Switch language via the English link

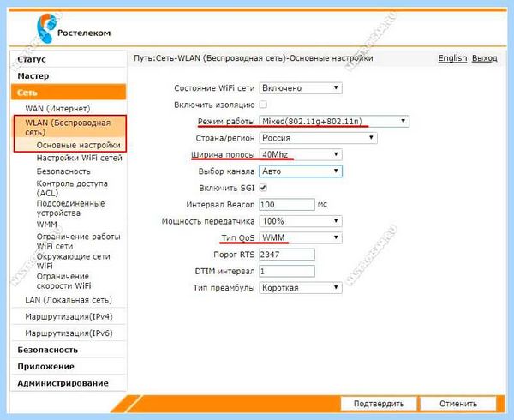[x=452, y=58]
